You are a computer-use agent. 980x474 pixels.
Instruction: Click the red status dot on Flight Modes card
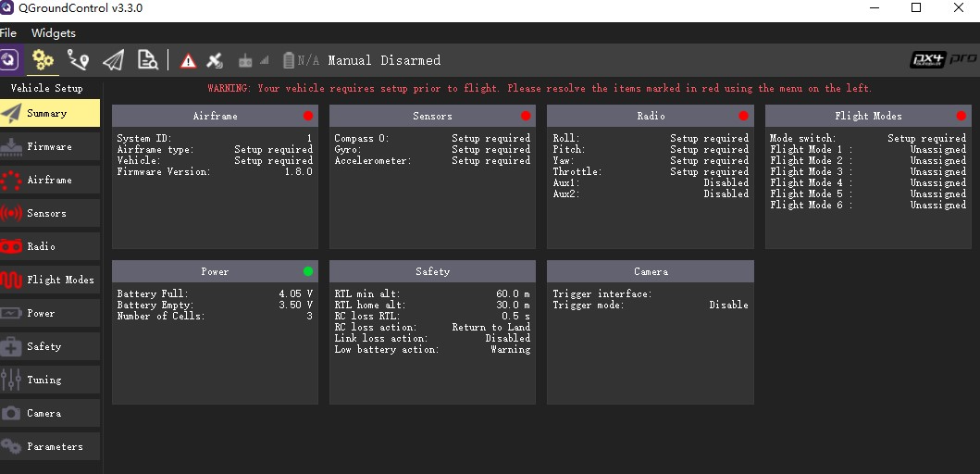(x=961, y=116)
